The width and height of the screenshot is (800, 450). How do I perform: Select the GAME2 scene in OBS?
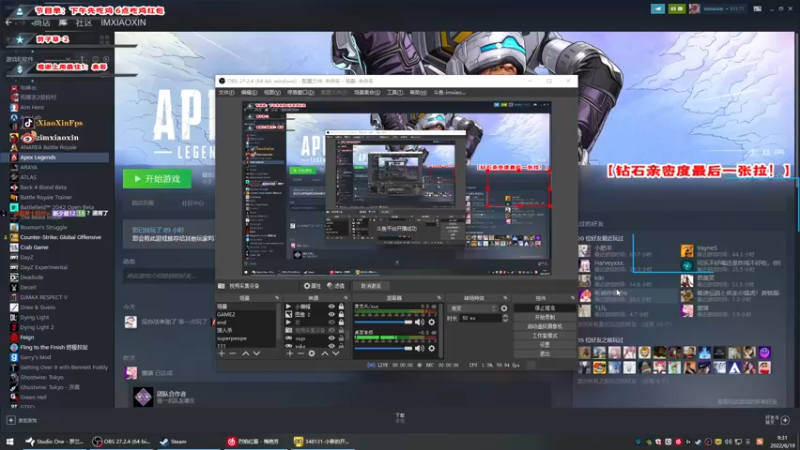point(247,314)
